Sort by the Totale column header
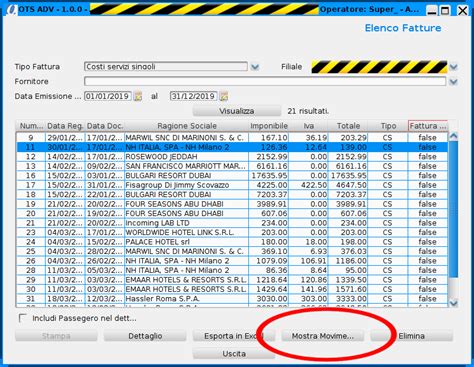 tap(348, 126)
